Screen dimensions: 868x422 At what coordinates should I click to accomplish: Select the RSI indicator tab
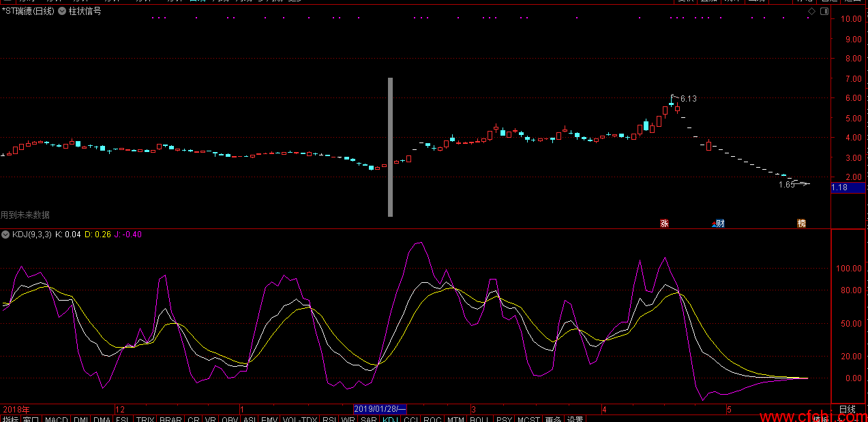pyautogui.click(x=330, y=419)
